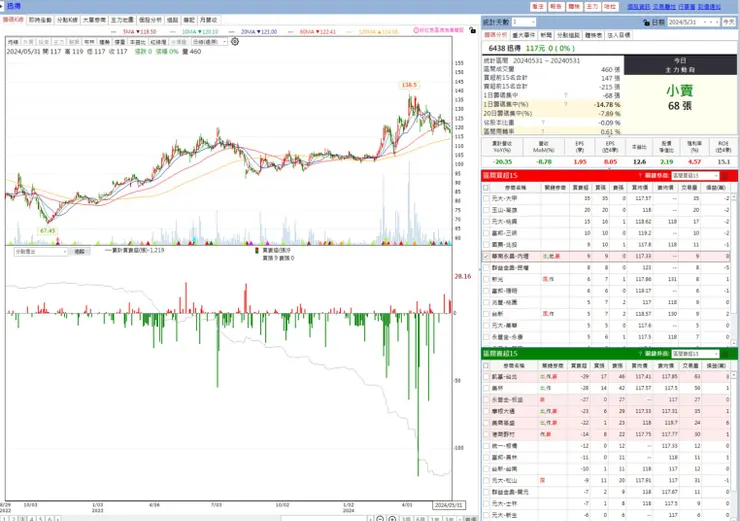Check the 凱基-台北 seller row checkbox

coord(486,377)
